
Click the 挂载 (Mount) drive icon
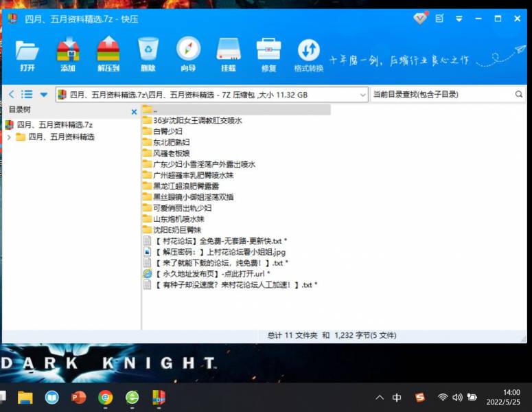point(229,55)
